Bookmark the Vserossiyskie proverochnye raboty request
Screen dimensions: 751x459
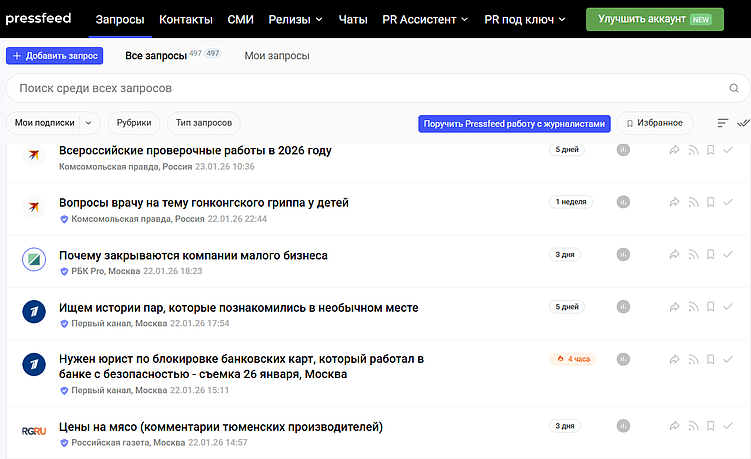coord(710,150)
